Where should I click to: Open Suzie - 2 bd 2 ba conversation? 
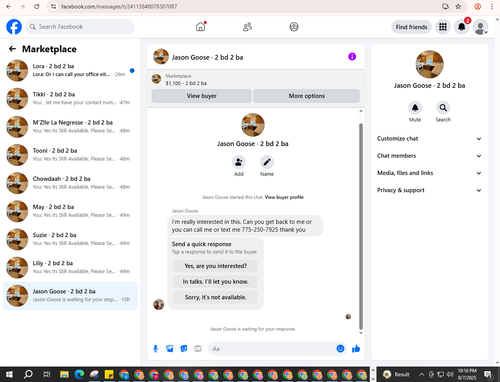click(70, 239)
